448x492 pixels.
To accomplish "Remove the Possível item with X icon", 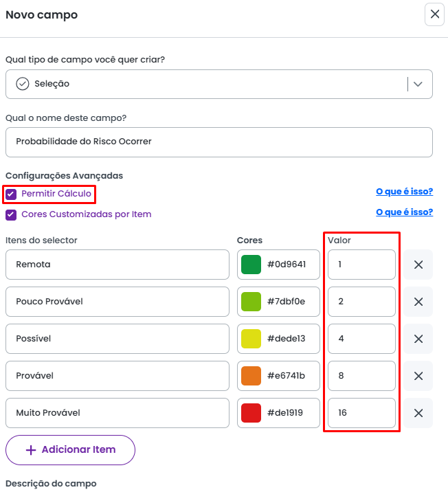I will (x=418, y=339).
